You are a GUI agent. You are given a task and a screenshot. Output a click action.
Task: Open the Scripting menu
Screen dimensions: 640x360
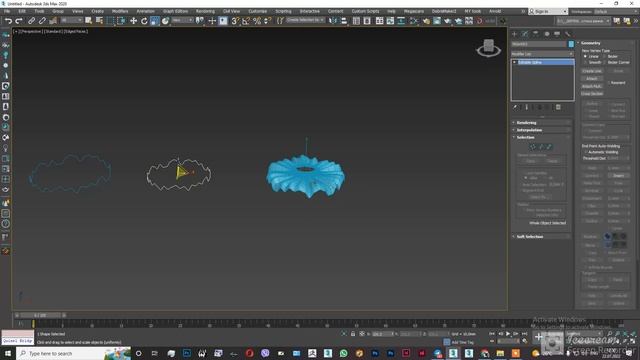pyautogui.click(x=283, y=11)
